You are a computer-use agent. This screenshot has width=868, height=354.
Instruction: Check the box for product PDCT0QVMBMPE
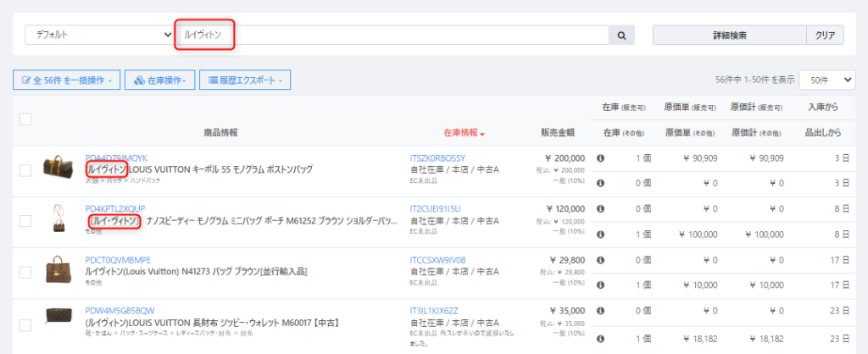[25, 272]
